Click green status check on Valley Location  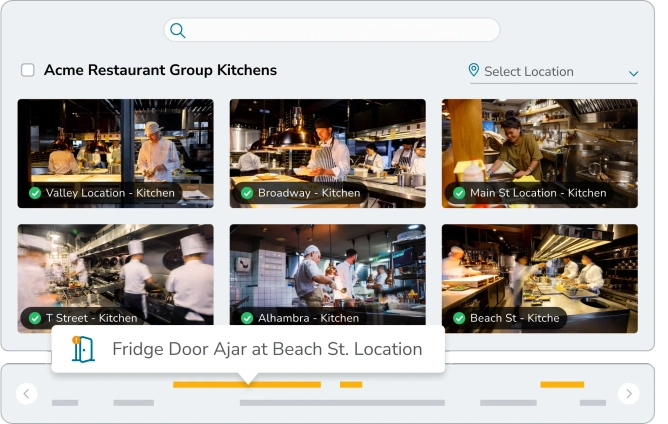tap(35, 193)
